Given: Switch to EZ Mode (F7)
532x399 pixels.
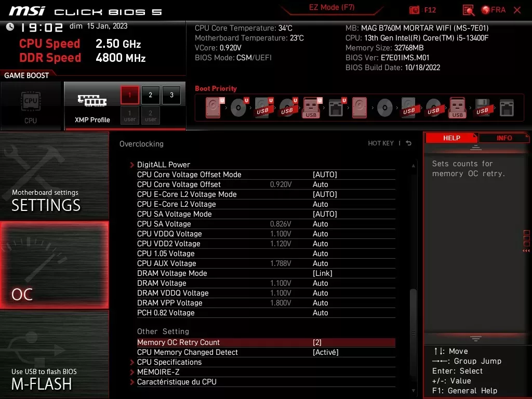Looking at the screenshot, I should (x=332, y=8).
